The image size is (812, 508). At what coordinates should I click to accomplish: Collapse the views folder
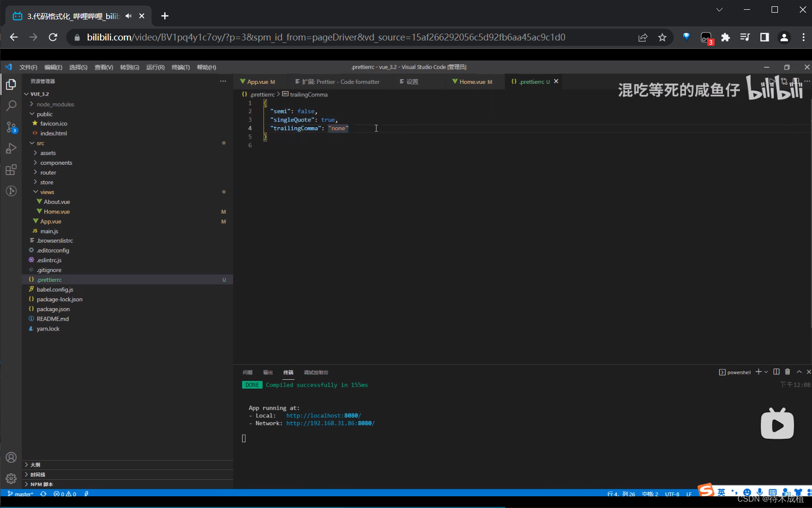[x=35, y=192]
